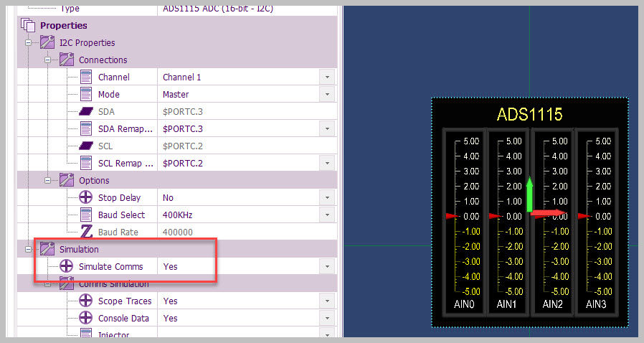Click the Simulate Comms circle-cross icon

coord(66,266)
